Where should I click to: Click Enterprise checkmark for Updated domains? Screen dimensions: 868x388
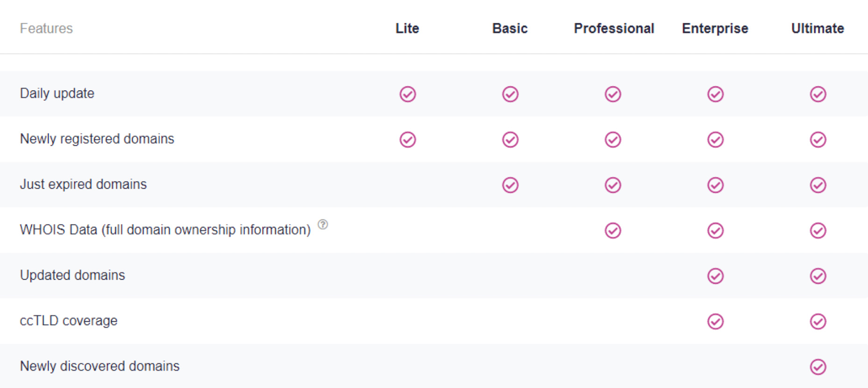[715, 276]
